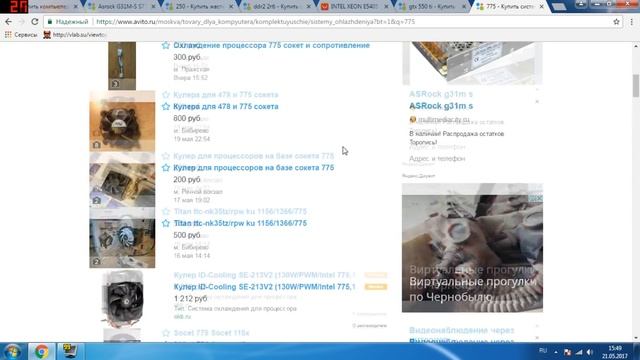This screenshot has width=640, height=360.
Task: Click the page vertical scrollbar thumb
Action: tap(636, 86)
